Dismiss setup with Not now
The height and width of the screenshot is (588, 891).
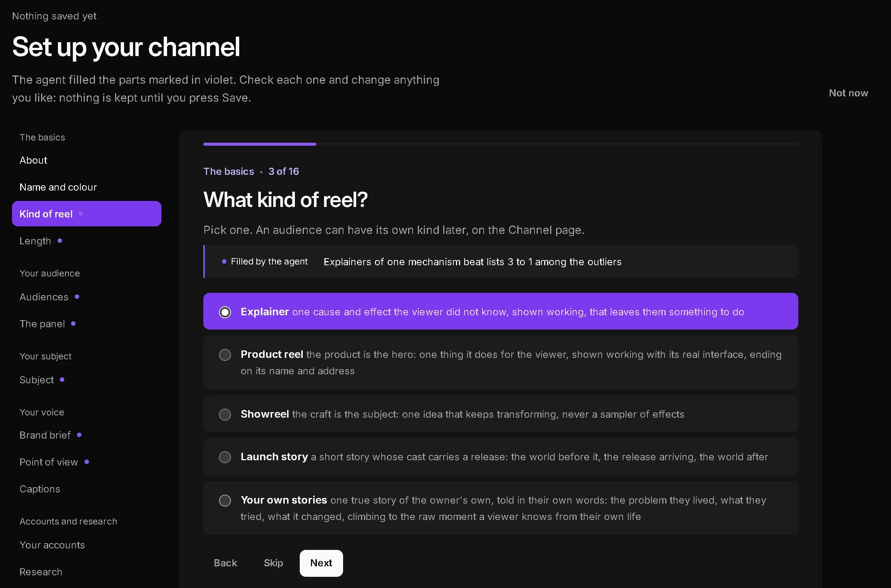click(848, 93)
